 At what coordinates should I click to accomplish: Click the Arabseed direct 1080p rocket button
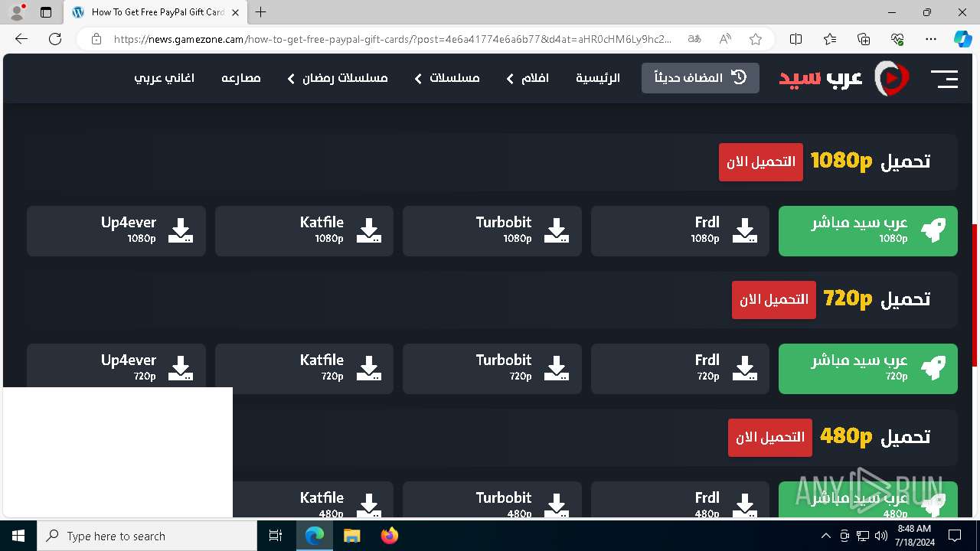(867, 230)
